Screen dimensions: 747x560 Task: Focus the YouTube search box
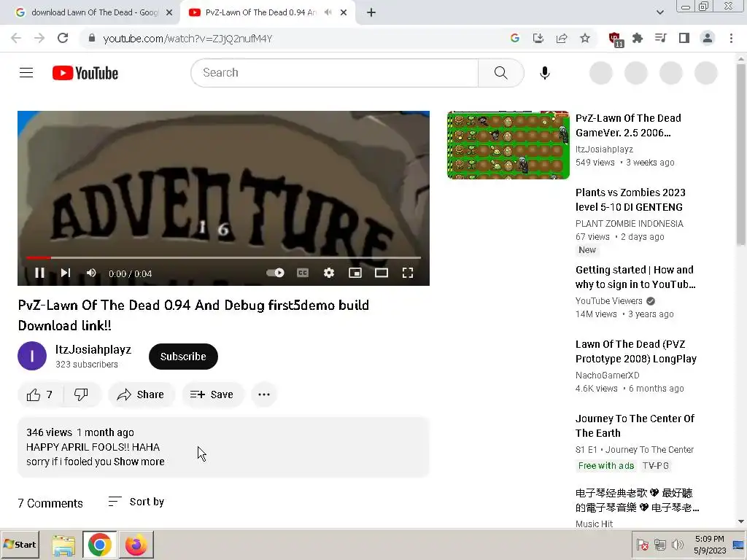334,73
